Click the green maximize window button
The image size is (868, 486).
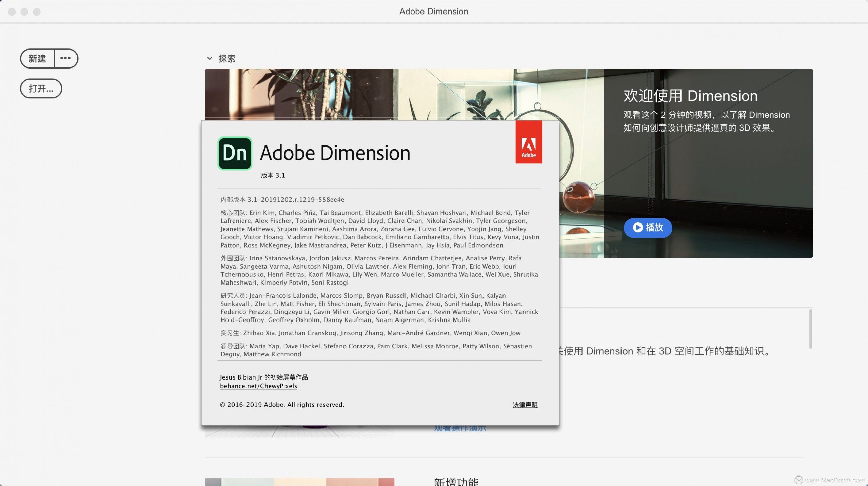pos(37,12)
